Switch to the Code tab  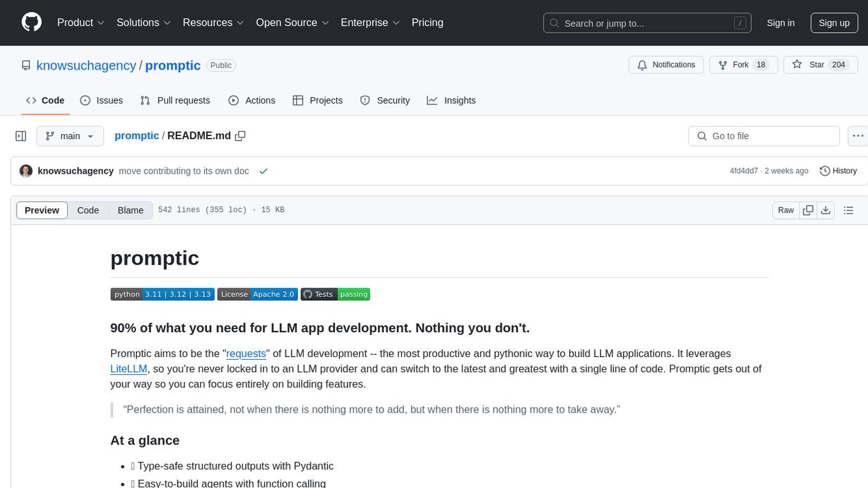point(45,100)
